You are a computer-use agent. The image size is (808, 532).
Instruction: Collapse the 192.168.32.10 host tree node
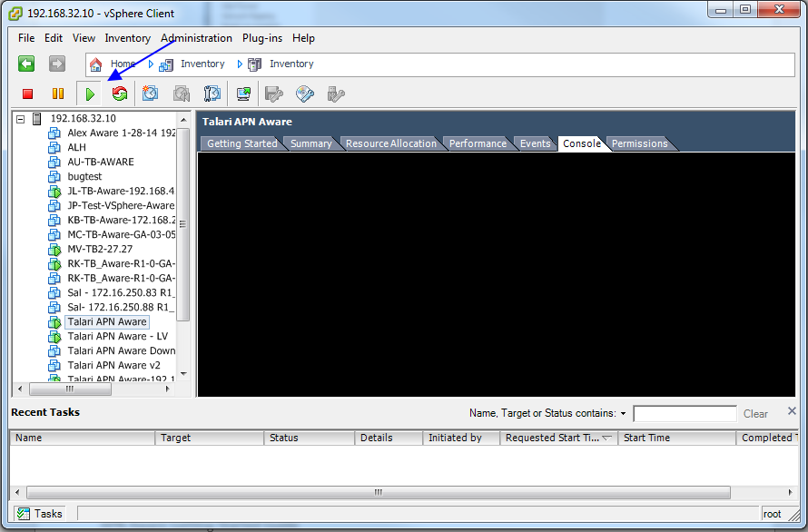21,119
